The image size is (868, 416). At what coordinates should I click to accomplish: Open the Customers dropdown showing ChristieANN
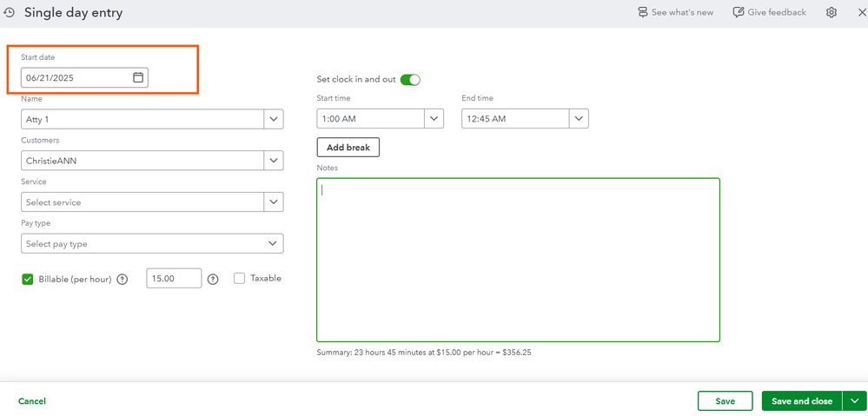(274, 161)
